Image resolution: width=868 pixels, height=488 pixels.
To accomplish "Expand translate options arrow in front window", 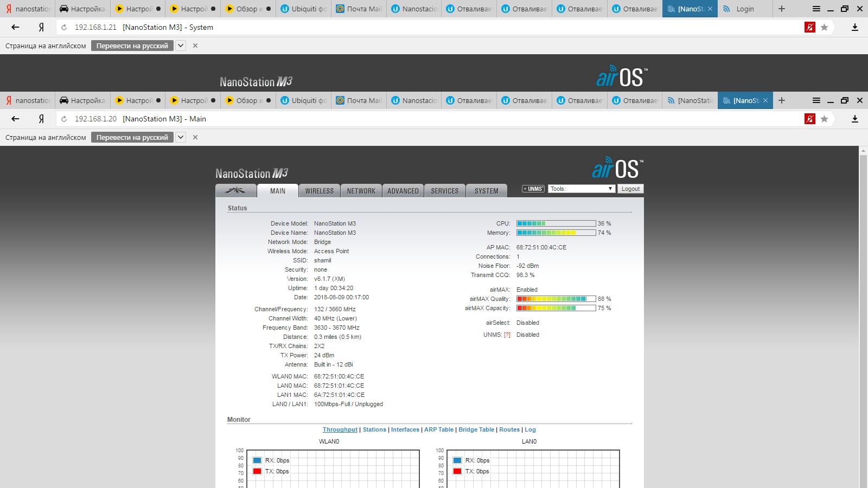I will click(x=181, y=137).
